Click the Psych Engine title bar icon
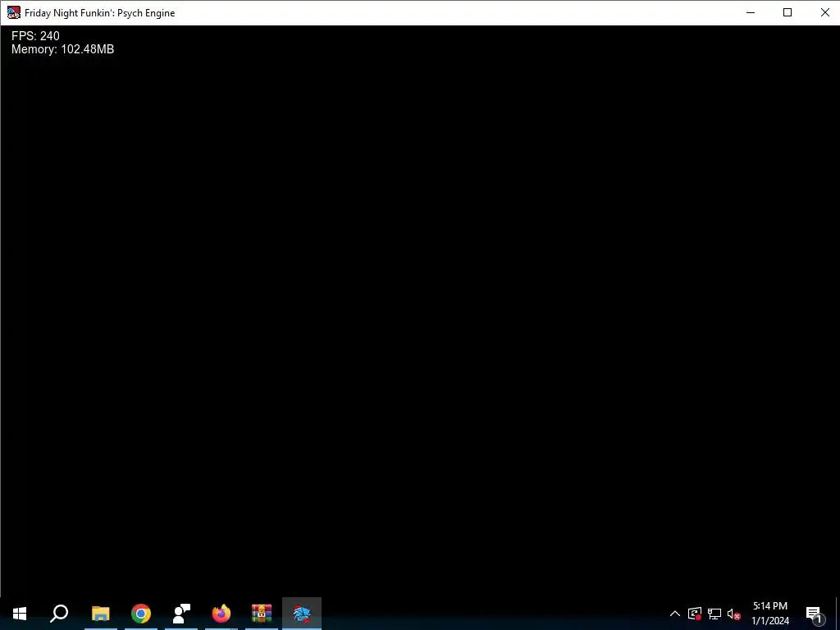This screenshot has height=630, width=840. (13, 12)
